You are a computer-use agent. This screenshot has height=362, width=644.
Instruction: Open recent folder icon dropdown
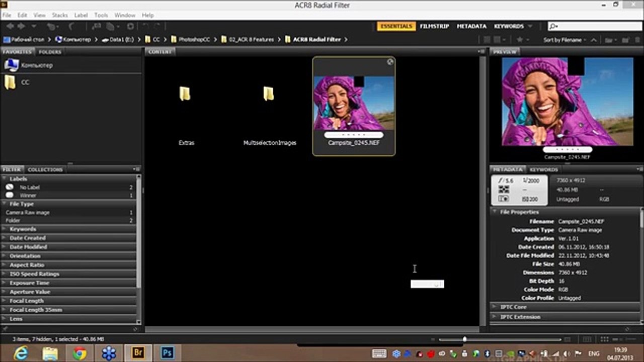point(609,40)
